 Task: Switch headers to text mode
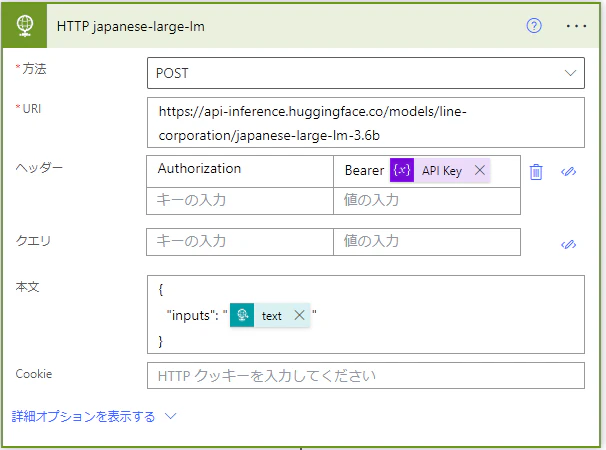(x=568, y=171)
